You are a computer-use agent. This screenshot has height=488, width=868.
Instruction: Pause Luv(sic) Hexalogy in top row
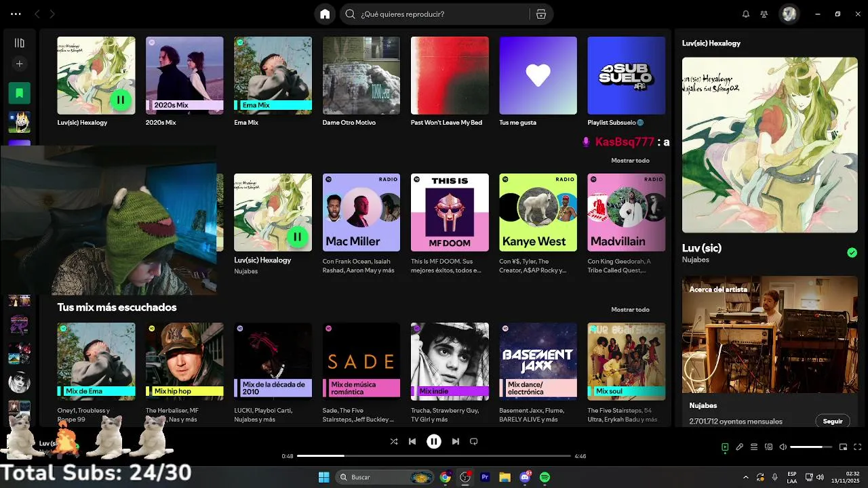tap(120, 100)
